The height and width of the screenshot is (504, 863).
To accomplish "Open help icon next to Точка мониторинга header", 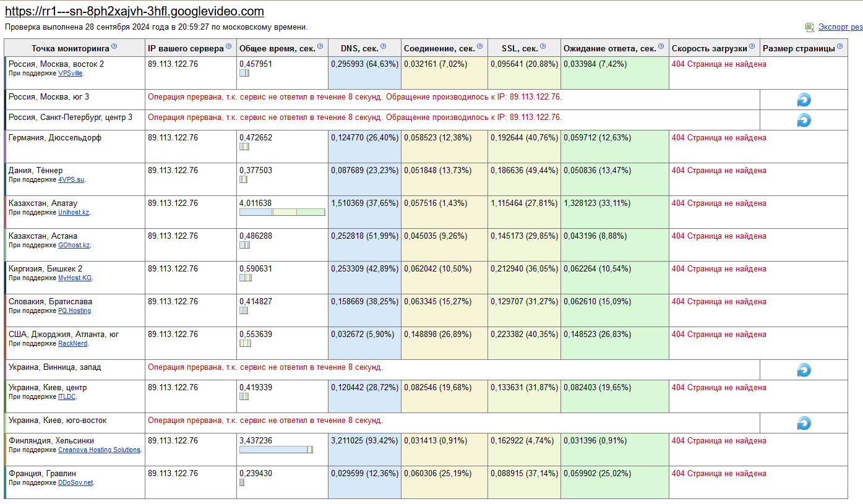I will tap(114, 47).
